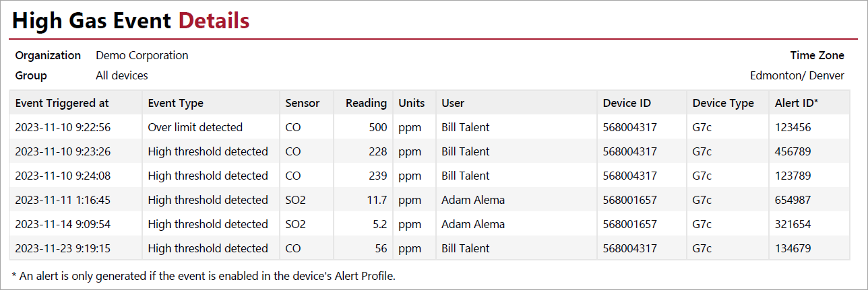868x290 pixels.
Task: Click Alert ID 456789
Action: click(793, 151)
